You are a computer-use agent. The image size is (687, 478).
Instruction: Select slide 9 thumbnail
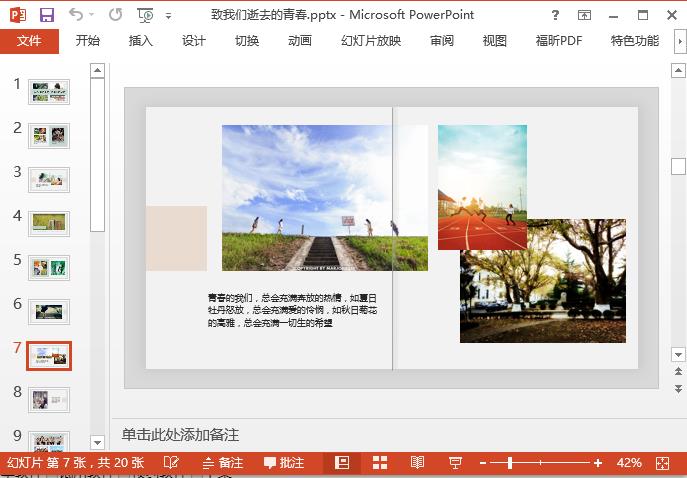pyautogui.click(x=49, y=442)
